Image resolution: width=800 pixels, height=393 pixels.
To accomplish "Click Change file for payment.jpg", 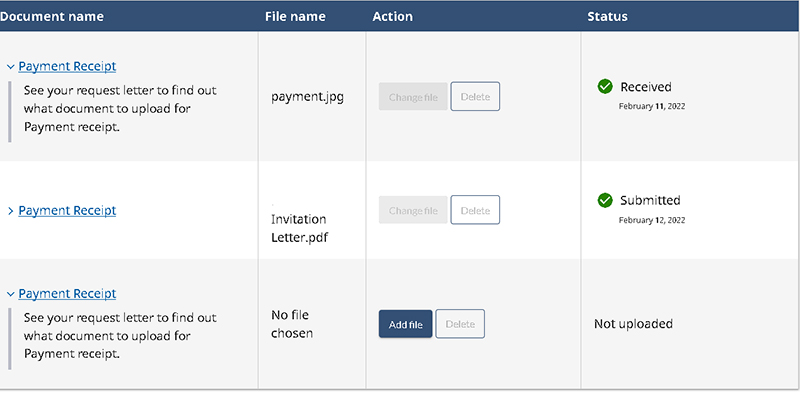I will coord(413,96).
